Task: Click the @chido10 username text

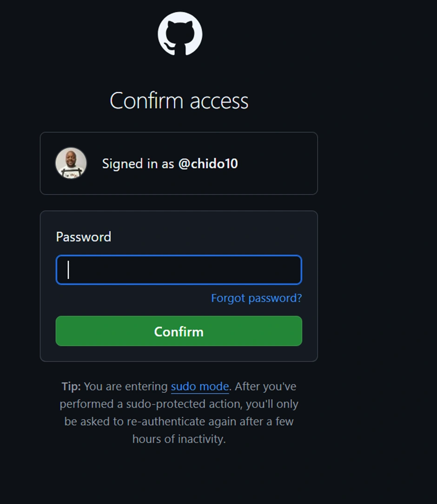Action: click(208, 164)
